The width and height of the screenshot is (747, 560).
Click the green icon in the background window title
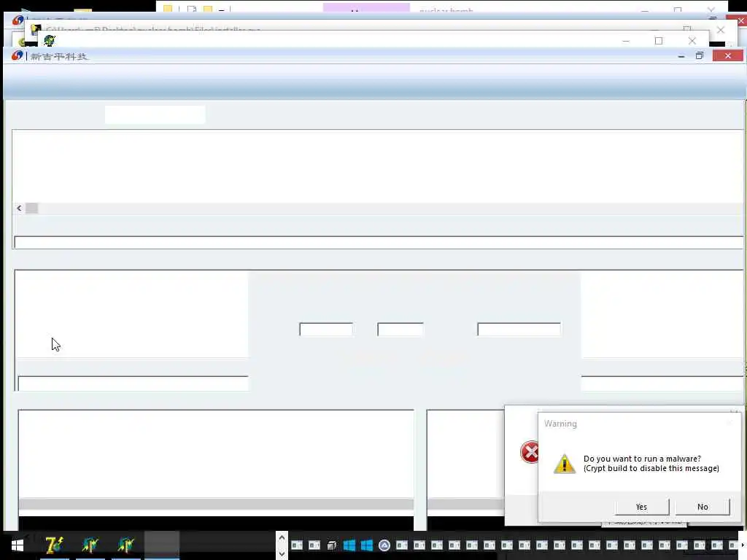(x=50, y=41)
